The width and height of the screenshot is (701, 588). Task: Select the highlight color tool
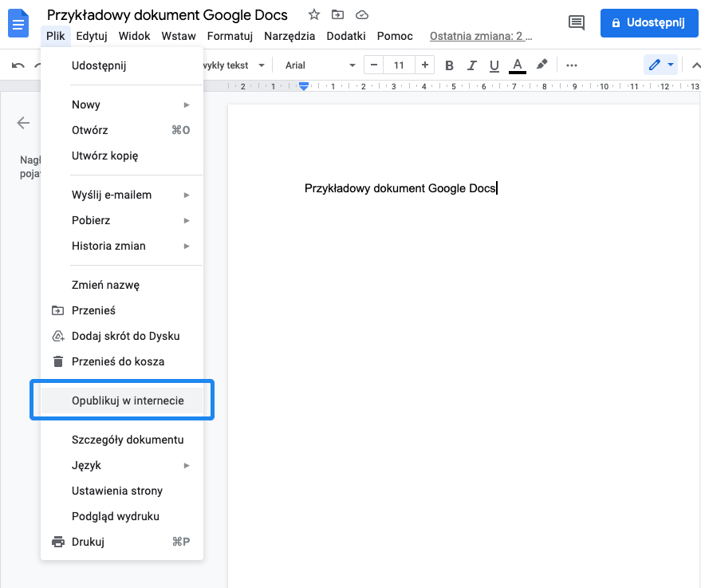point(540,65)
